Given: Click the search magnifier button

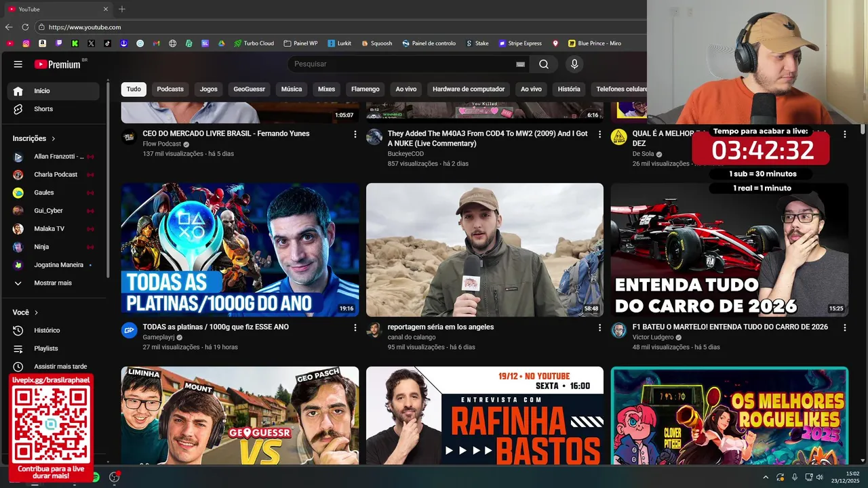Looking at the screenshot, I should pos(544,64).
